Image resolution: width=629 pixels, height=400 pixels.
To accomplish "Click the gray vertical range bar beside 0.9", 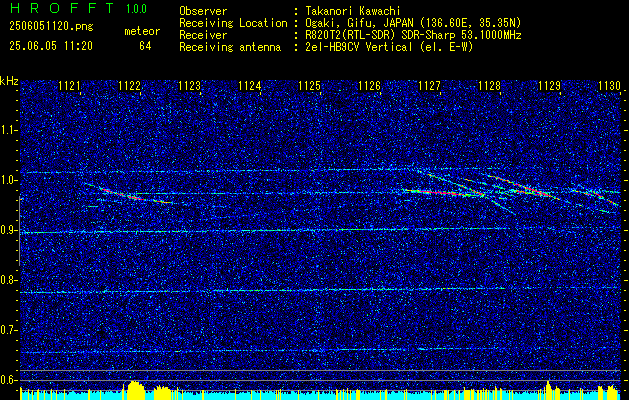I will pyautogui.click(x=19, y=231).
